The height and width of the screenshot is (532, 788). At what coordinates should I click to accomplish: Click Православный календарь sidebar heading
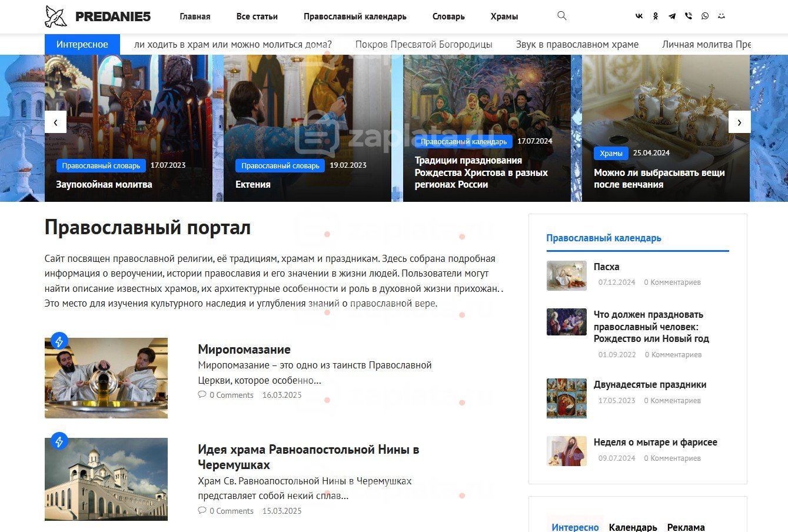604,238
